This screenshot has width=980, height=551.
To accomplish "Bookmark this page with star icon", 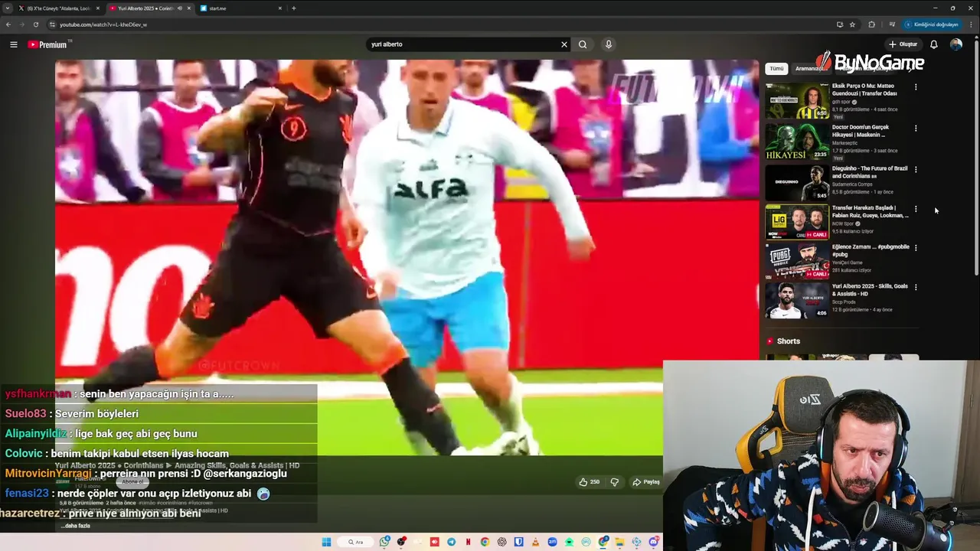I will pyautogui.click(x=852, y=24).
